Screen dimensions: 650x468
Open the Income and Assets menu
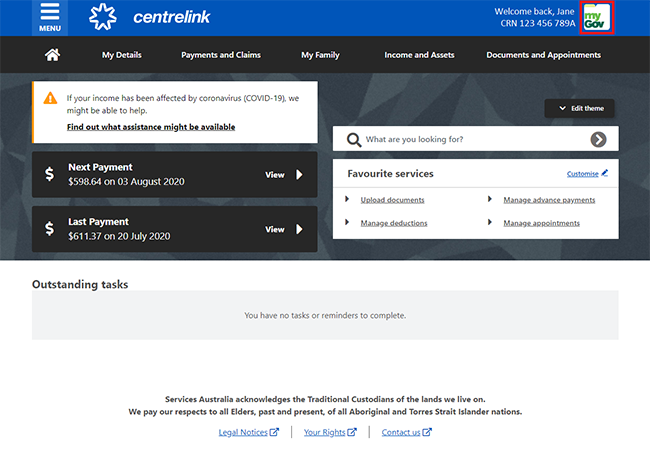tap(419, 55)
